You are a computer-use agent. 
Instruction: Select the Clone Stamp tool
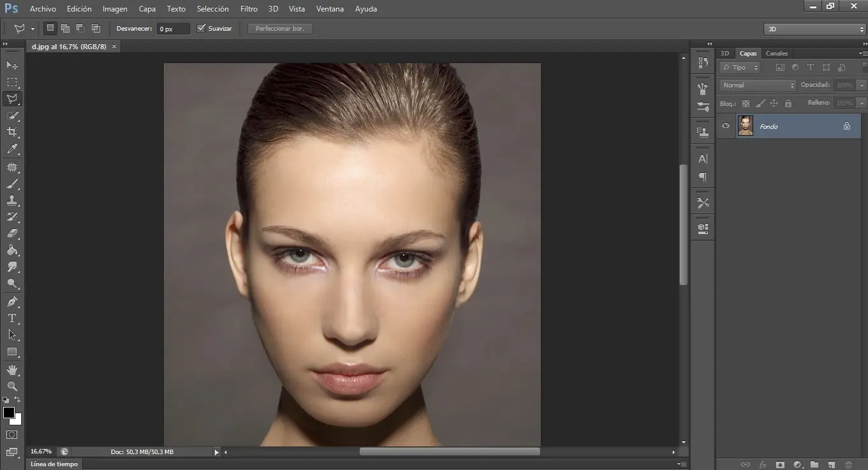coord(12,200)
